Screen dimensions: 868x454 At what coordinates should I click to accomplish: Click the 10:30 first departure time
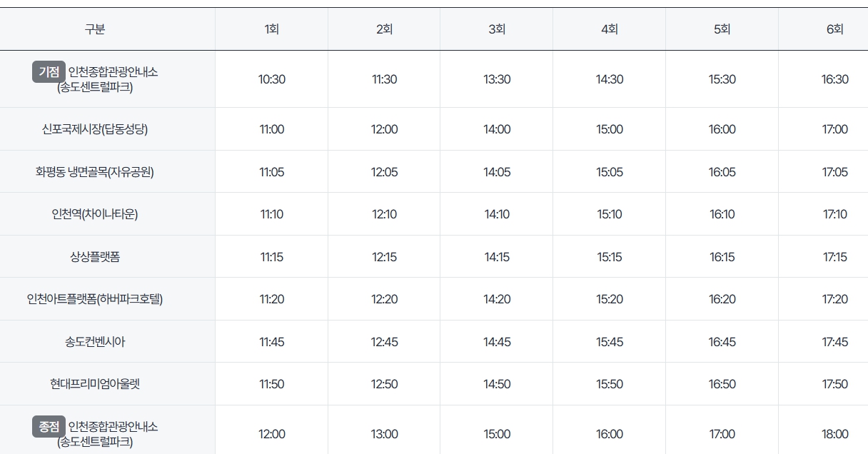click(x=271, y=79)
